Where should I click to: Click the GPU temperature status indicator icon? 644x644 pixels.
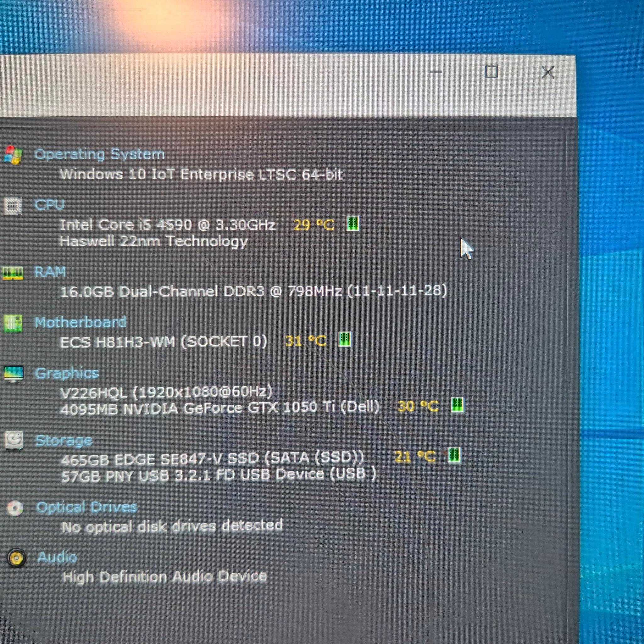pyautogui.click(x=457, y=405)
